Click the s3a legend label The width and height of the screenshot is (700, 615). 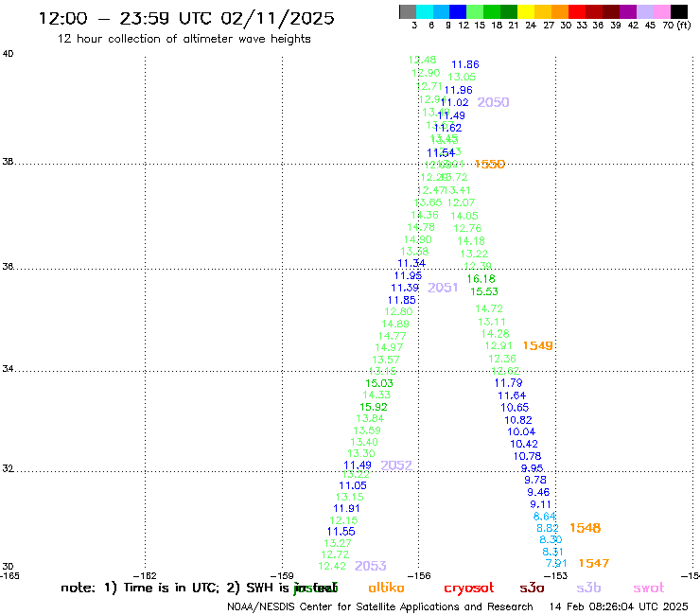coord(532,588)
